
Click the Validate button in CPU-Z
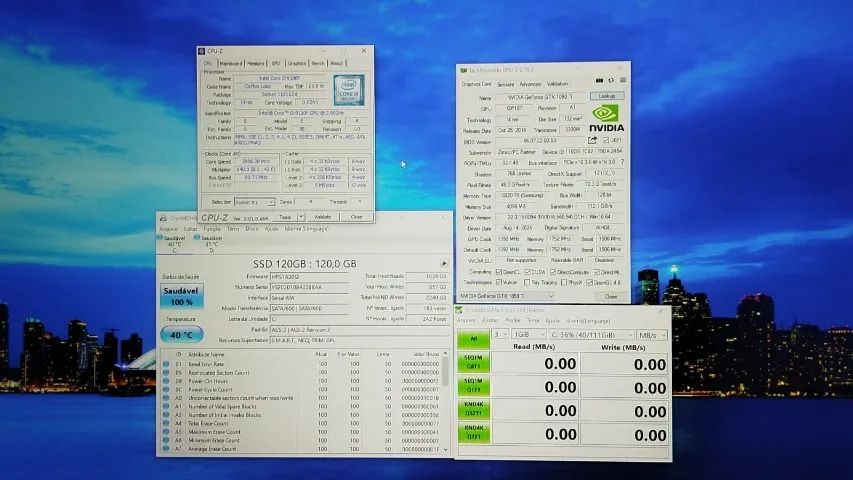[323, 217]
